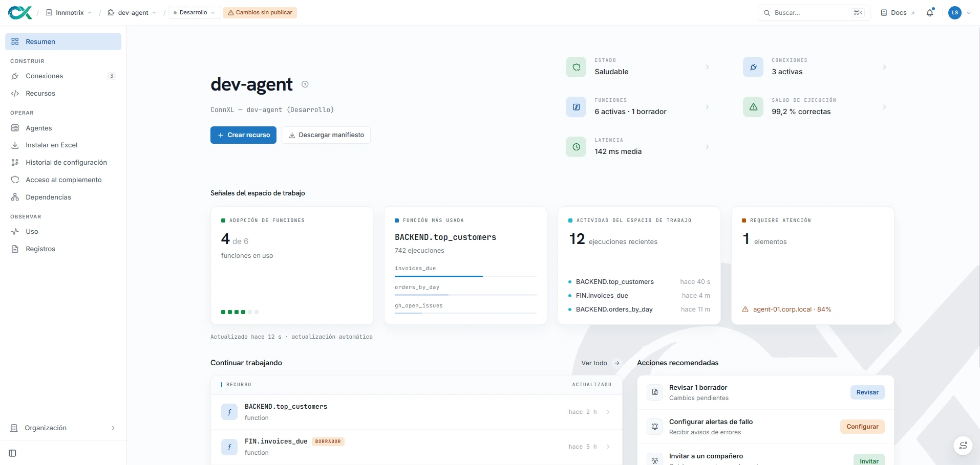Click the Configurar button
Screen dimensions: 980x465
click(862, 427)
